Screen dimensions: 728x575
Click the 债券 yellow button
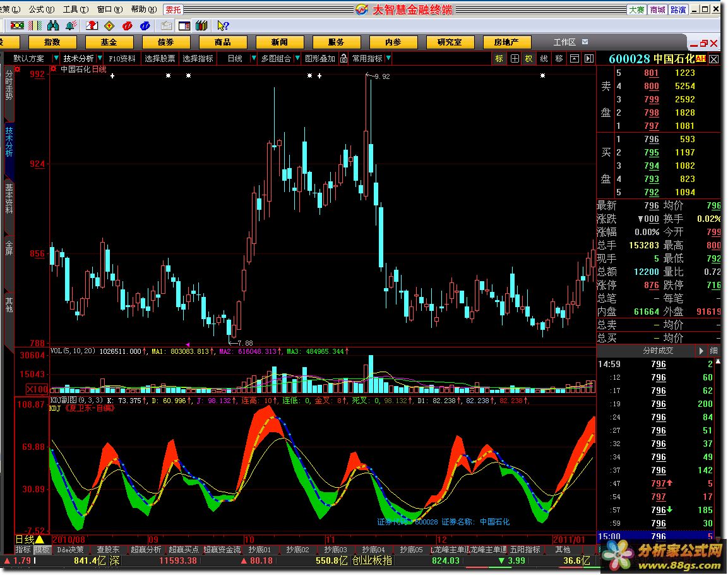pos(166,42)
